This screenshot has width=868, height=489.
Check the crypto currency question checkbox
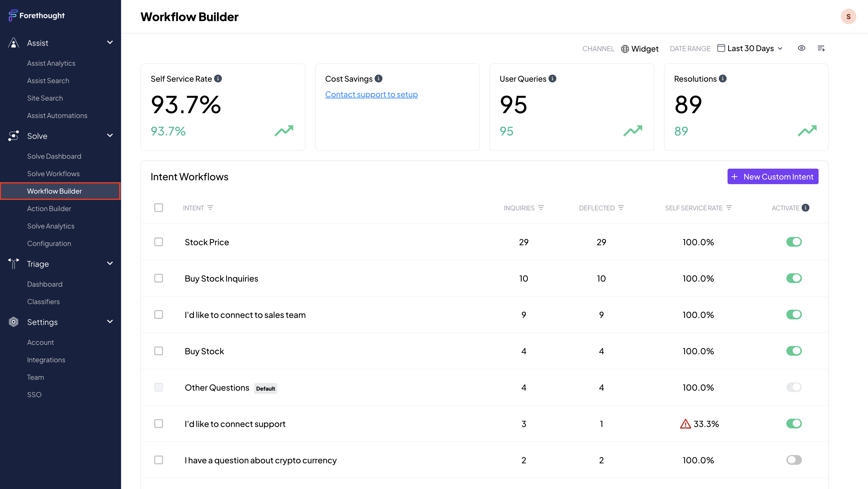pyautogui.click(x=159, y=460)
